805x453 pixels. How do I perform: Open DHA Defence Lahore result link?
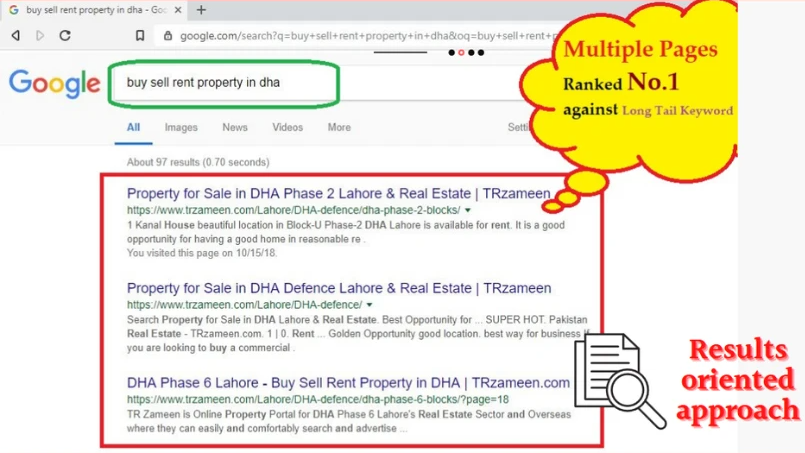tap(339, 288)
